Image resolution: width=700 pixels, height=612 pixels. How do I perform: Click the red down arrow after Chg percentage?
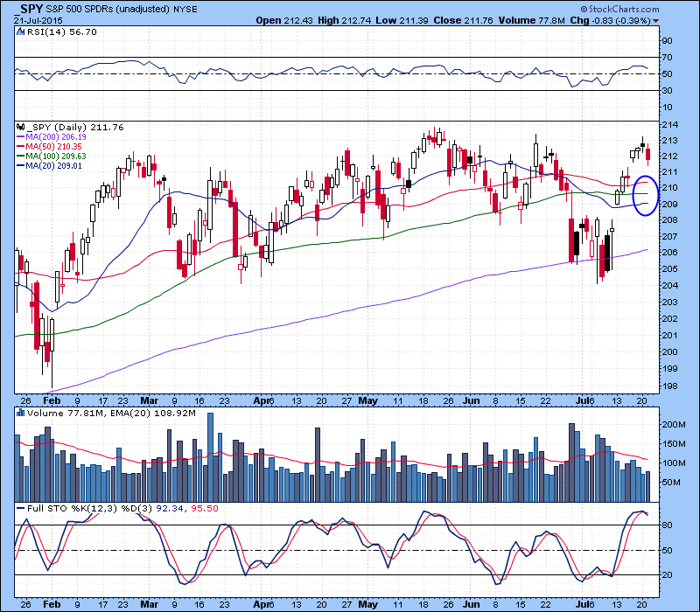[655, 21]
